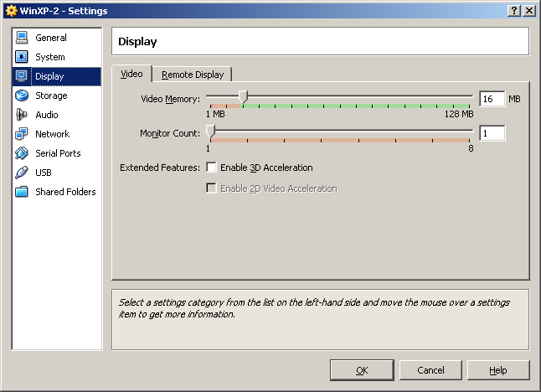541x392 pixels.
Task: Click the title bar question mark help button
Action: point(514,11)
